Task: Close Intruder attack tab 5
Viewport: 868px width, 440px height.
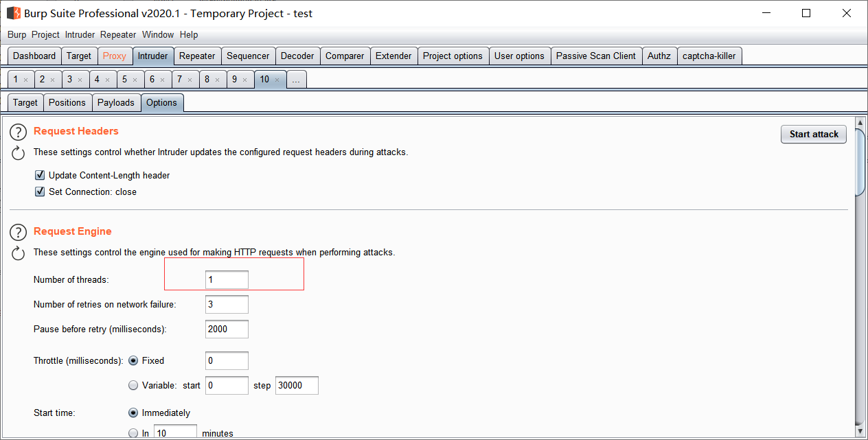Action: click(135, 80)
